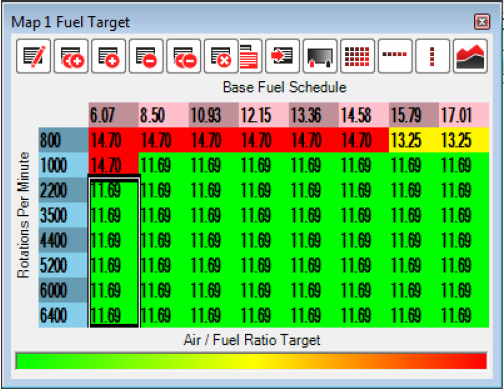
Task: Click 11.69 cell at 3500 RPM, 12.15 column
Action: pos(264,215)
